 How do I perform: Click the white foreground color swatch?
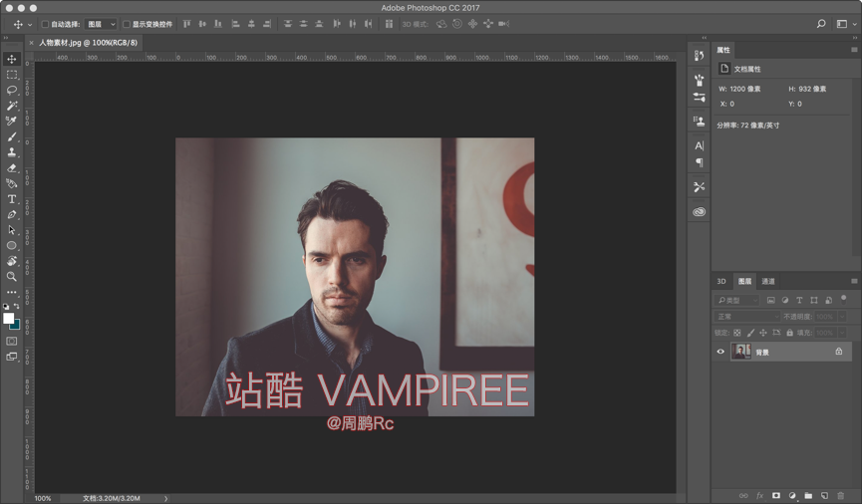[x=8, y=318]
